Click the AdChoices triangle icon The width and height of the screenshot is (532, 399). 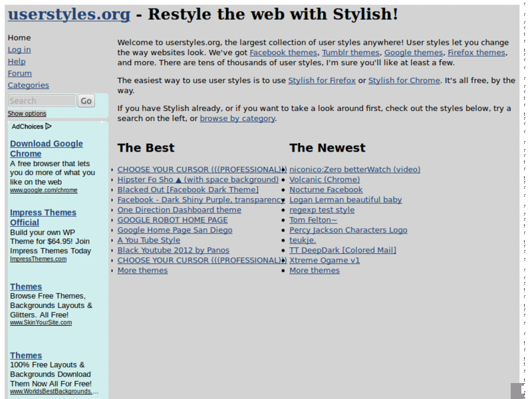[x=49, y=126]
